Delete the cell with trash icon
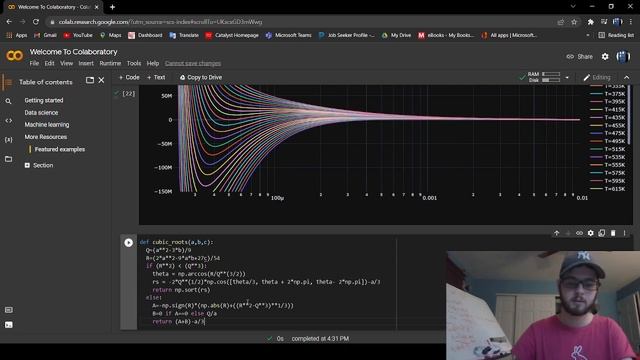The width and height of the screenshot is (640, 360). (613, 233)
